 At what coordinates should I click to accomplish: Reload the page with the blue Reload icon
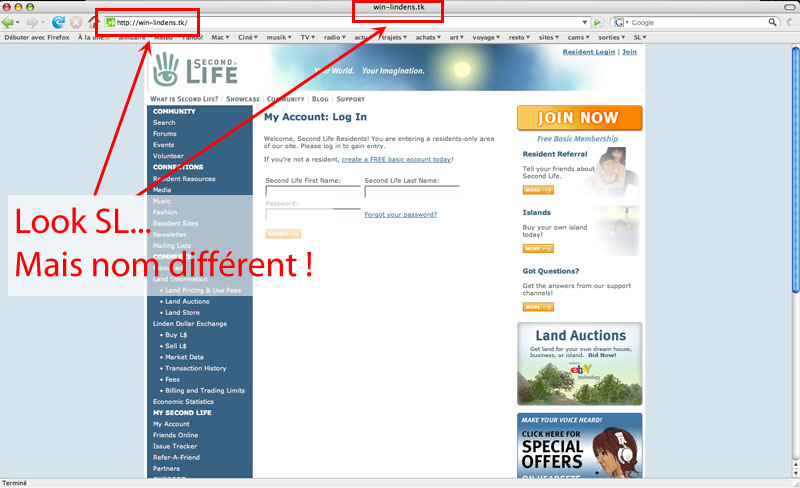point(59,22)
